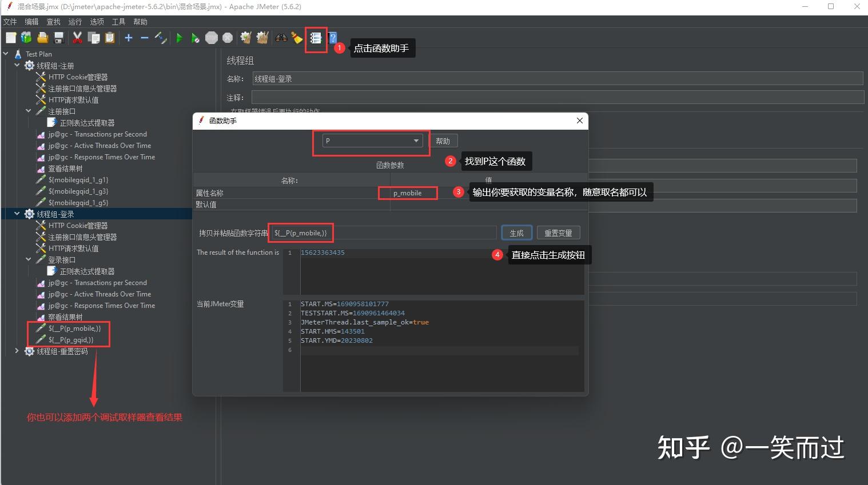868x485 pixels.
Task: Click the 帮助 button in function helper
Action: pyautogui.click(x=443, y=141)
